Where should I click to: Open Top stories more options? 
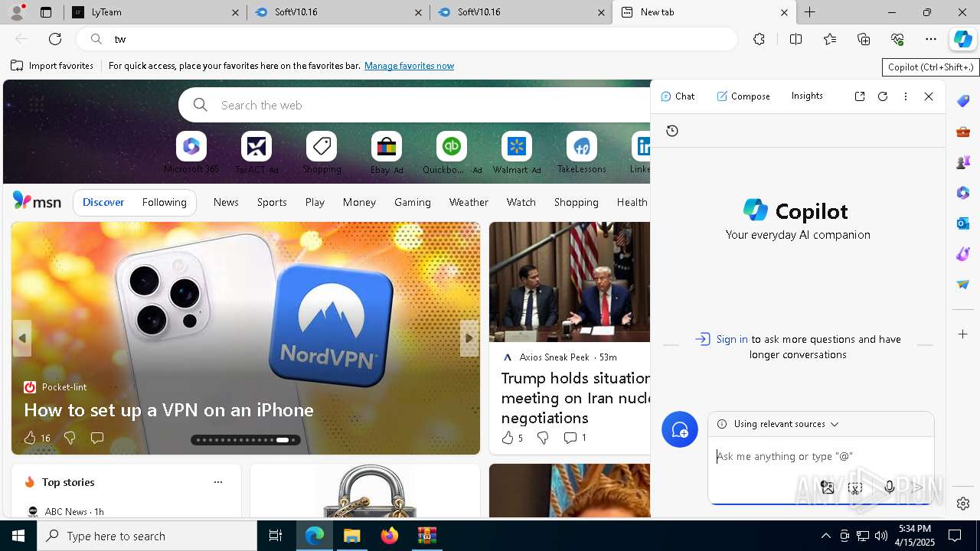coord(218,482)
